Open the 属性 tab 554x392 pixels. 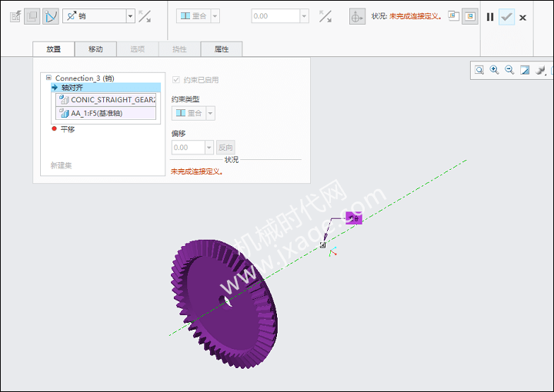222,49
